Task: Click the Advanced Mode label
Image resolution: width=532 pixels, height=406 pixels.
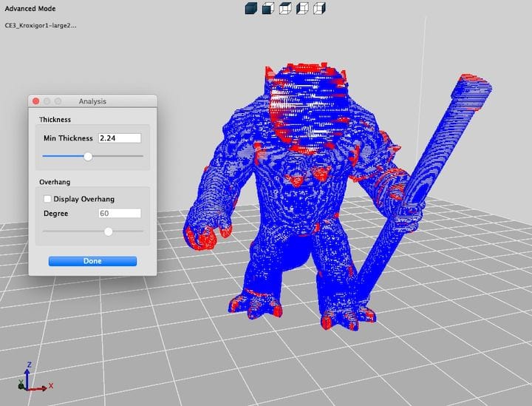Action: [30, 9]
